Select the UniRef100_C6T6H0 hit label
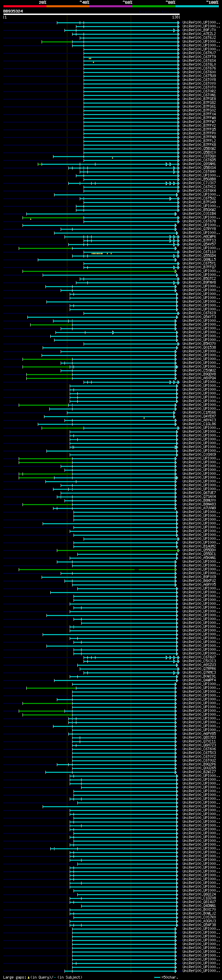The image size is (222, 980). coord(199,172)
